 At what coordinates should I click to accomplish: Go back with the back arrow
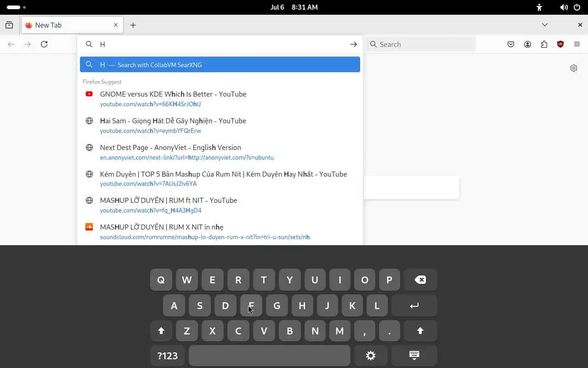coord(11,44)
